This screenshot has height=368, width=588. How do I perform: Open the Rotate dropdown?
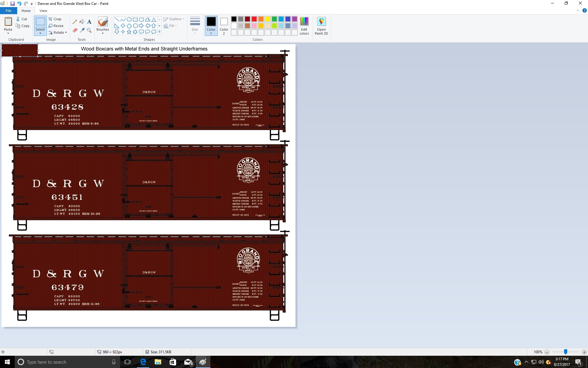[x=58, y=33]
